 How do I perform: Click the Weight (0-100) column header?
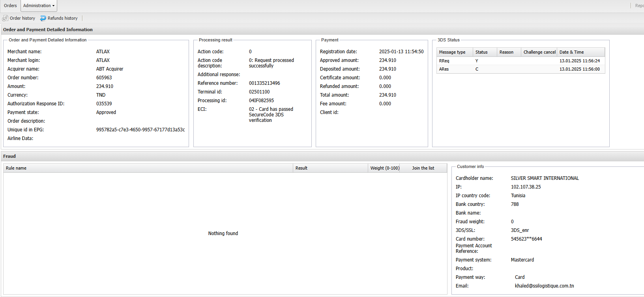385,168
